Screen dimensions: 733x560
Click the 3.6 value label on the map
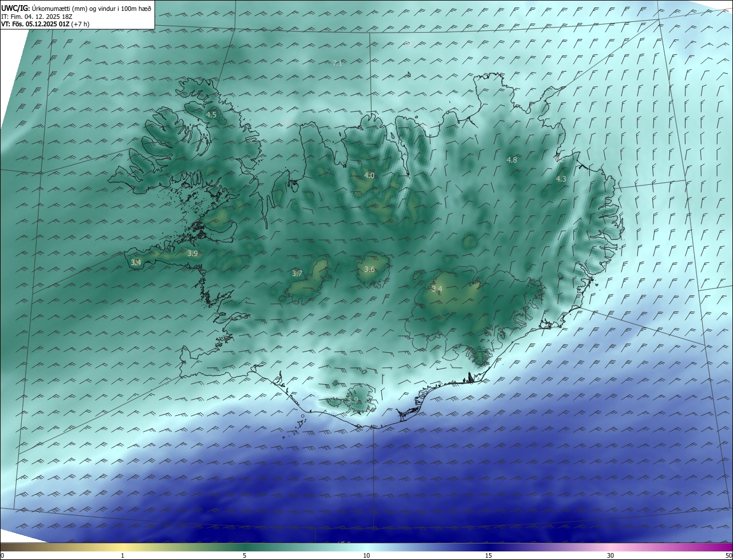pos(369,270)
